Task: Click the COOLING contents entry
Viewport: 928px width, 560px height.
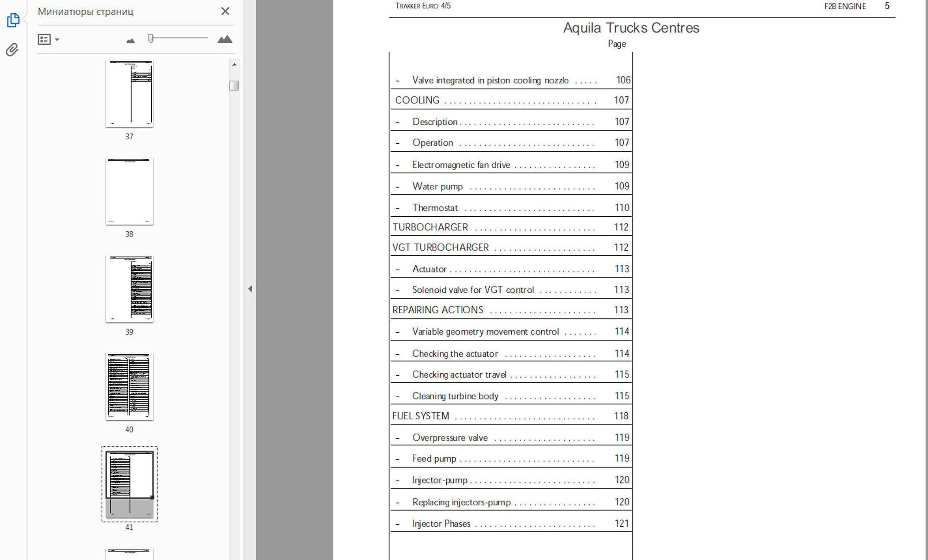Action: (x=417, y=100)
